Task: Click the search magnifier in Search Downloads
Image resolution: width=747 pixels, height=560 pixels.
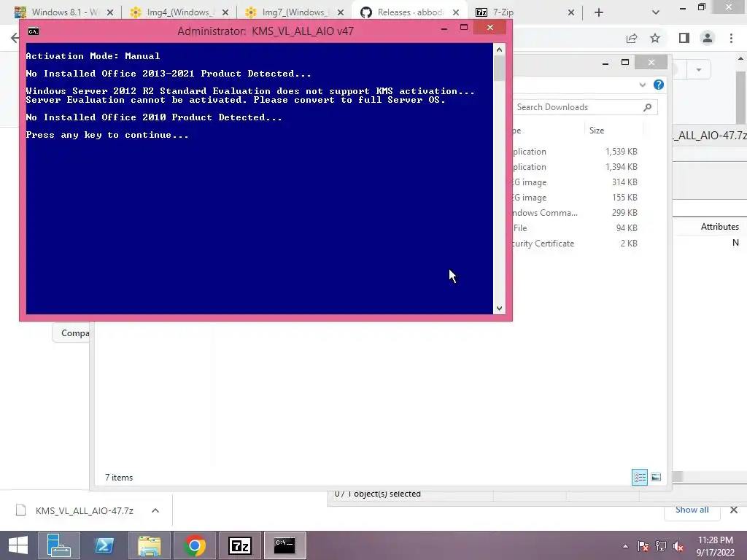Action: (647, 107)
